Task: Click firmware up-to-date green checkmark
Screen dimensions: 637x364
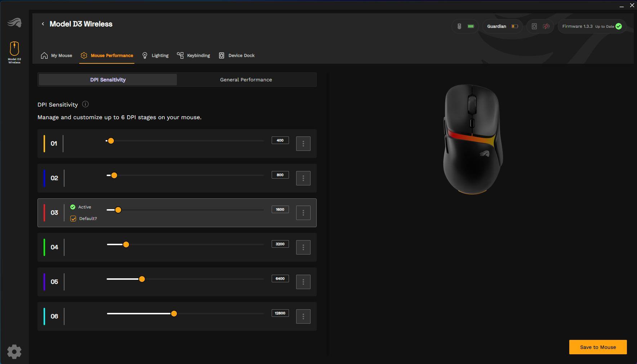Action: tap(619, 26)
